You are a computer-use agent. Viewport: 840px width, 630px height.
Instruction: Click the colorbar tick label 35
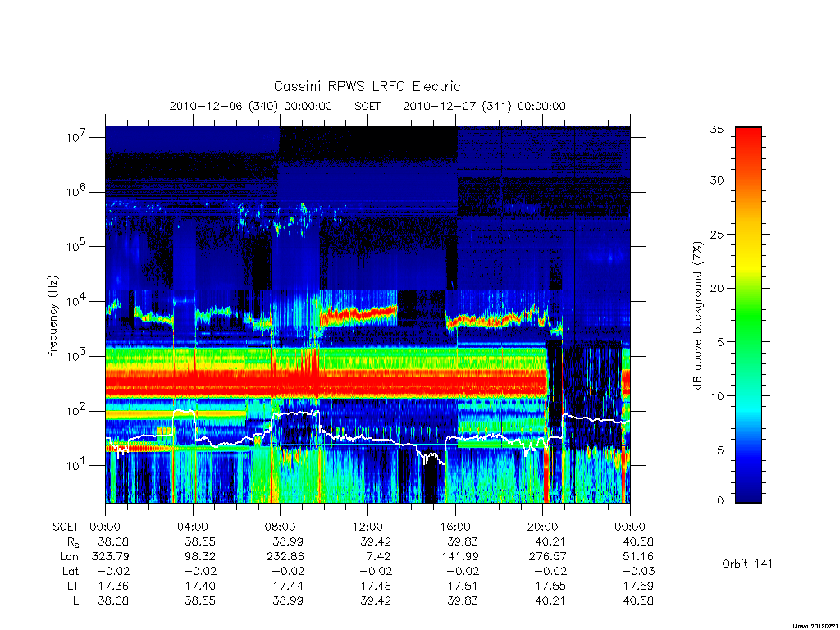coord(717,129)
